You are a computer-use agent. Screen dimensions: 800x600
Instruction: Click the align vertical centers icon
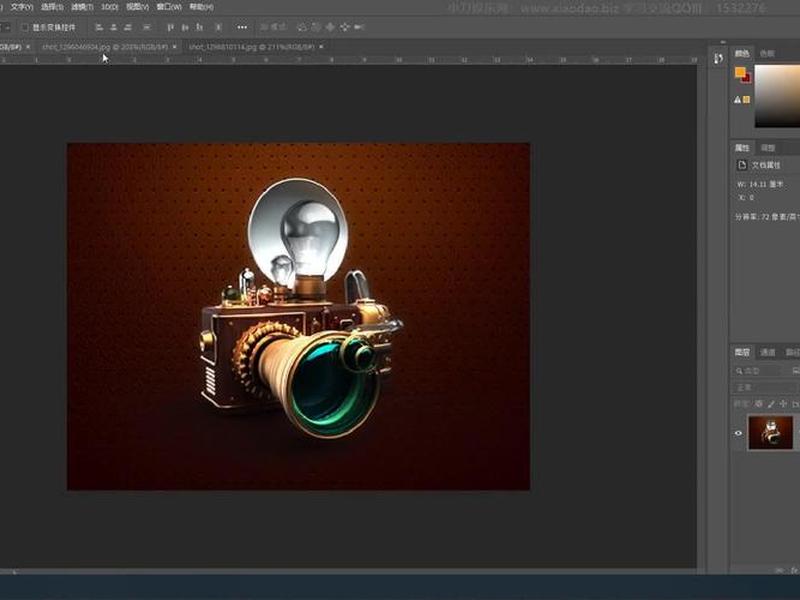(x=185, y=27)
